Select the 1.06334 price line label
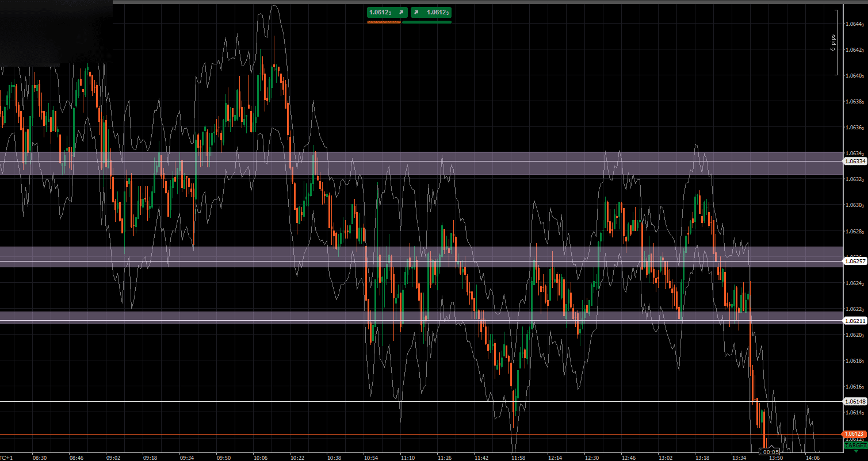868x461 pixels. point(855,162)
